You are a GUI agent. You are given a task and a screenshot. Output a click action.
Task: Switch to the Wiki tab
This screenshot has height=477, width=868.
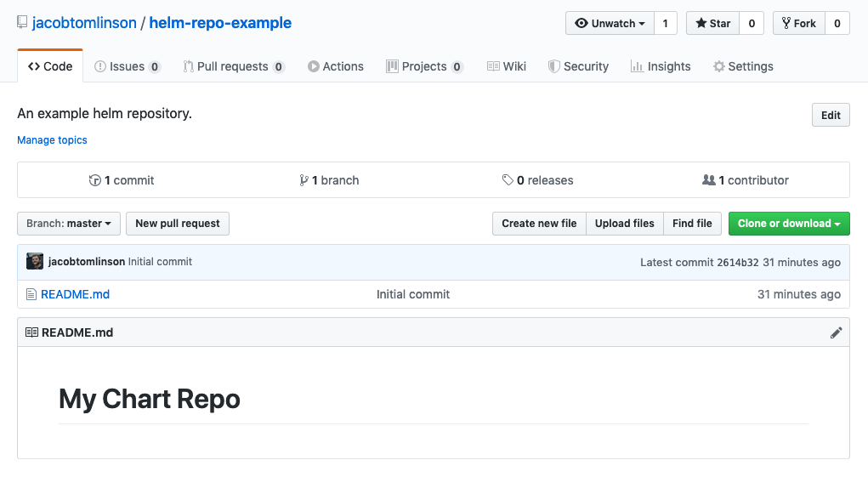coord(507,66)
